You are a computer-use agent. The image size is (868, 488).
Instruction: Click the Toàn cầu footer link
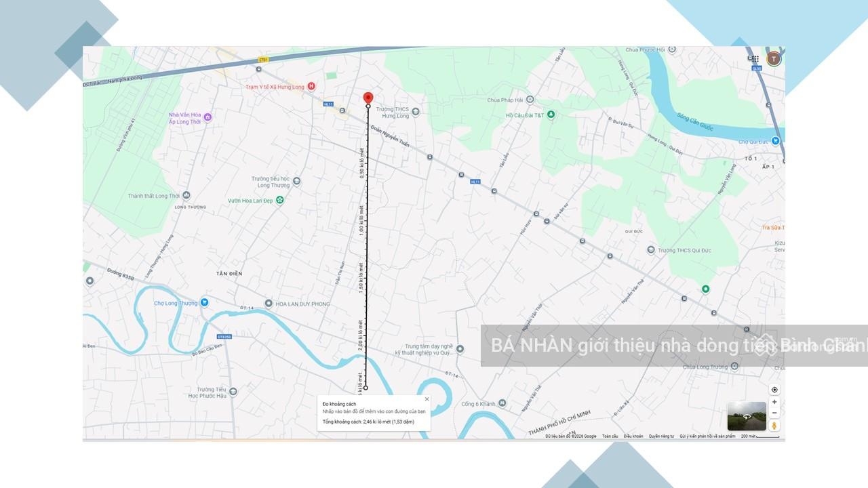pos(610,436)
